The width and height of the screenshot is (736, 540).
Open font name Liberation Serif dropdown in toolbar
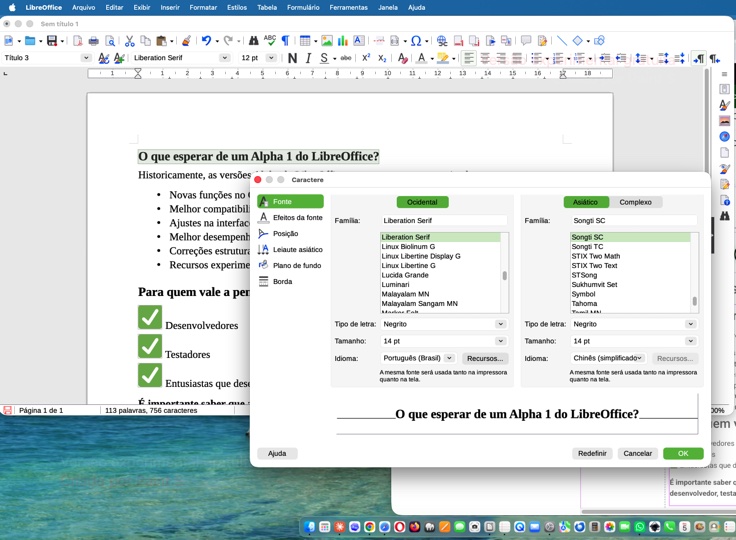tap(225, 58)
